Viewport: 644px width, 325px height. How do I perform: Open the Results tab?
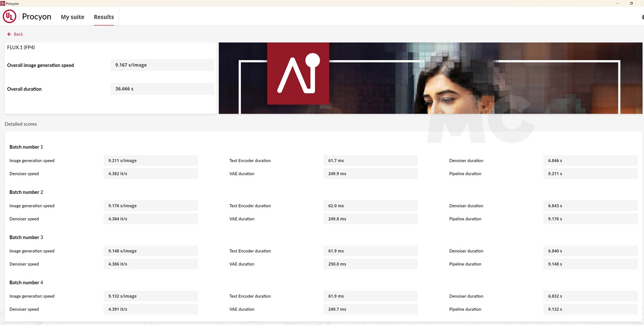(103, 17)
